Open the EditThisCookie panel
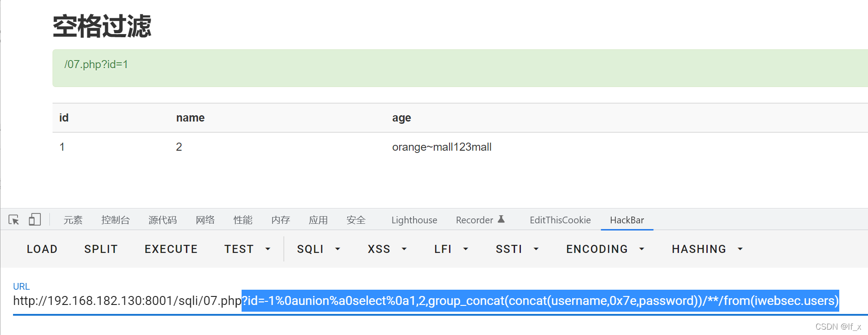 (x=560, y=220)
